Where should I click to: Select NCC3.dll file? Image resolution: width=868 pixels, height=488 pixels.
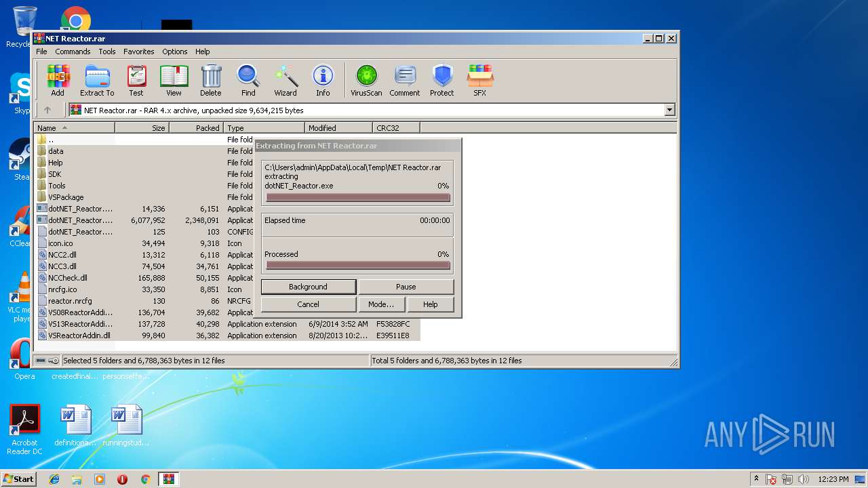tap(62, 266)
